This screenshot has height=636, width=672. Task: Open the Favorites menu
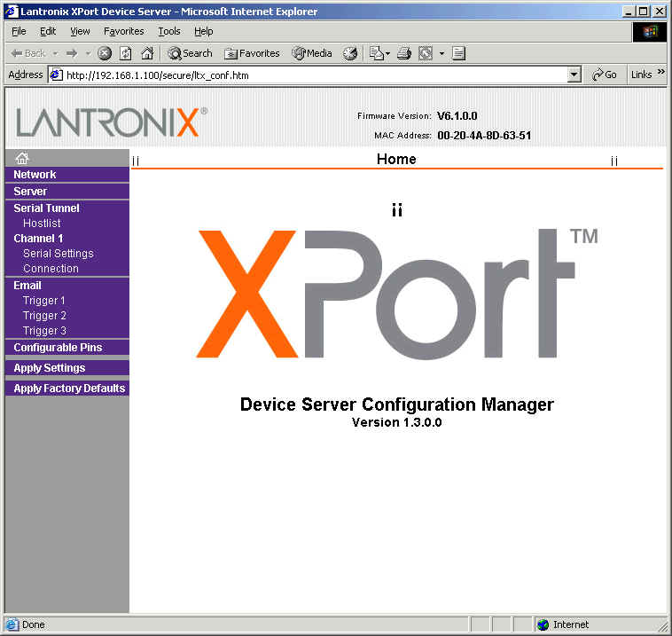(x=123, y=31)
